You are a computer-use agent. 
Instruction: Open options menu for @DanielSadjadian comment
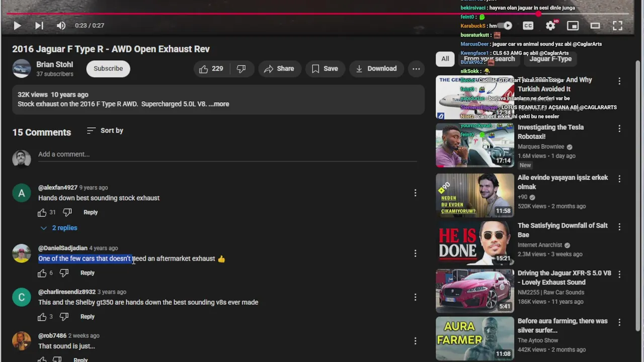tap(415, 253)
